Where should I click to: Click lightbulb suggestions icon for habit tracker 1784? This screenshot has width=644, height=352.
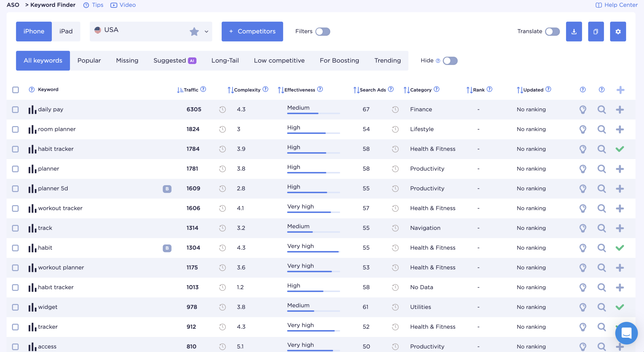(x=583, y=149)
